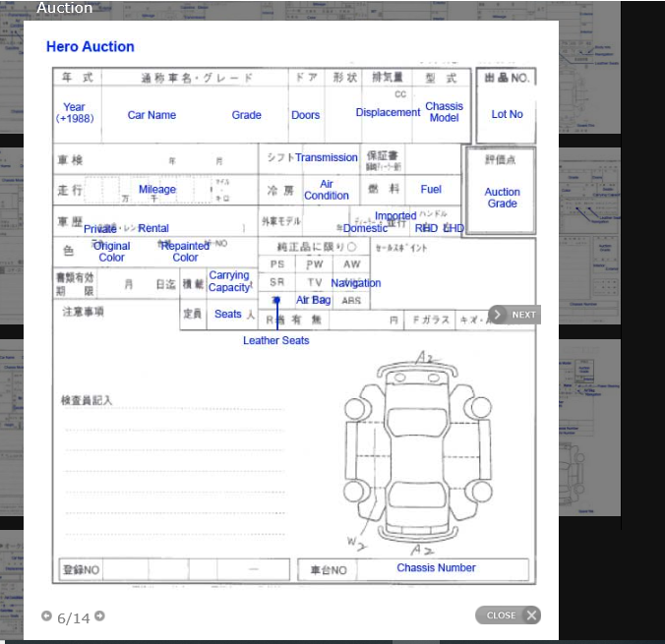This screenshot has width=665, height=644.
Task: Click the lower-right background auction sheet thumbnail
Action: 590,428
